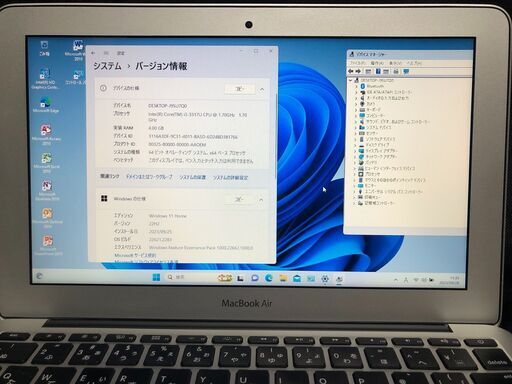Open Mail app from the taskbar

(297, 278)
